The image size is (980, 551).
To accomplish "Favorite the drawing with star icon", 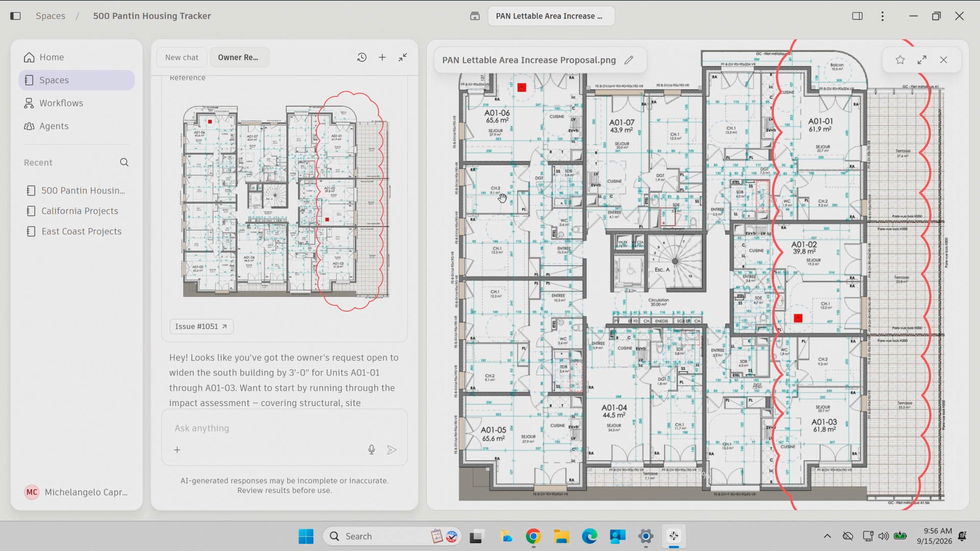I will click(x=900, y=60).
